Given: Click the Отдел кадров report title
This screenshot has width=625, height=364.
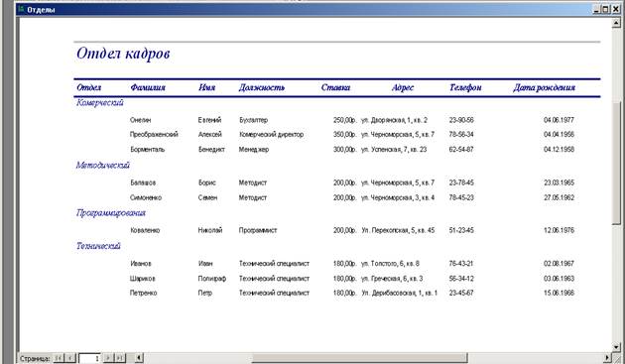Looking at the screenshot, I should (x=123, y=54).
